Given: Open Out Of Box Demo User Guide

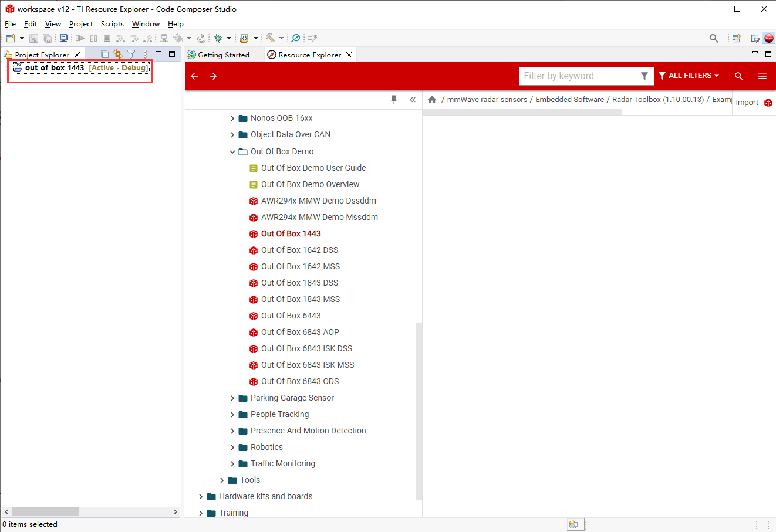Looking at the screenshot, I should (313, 168).
